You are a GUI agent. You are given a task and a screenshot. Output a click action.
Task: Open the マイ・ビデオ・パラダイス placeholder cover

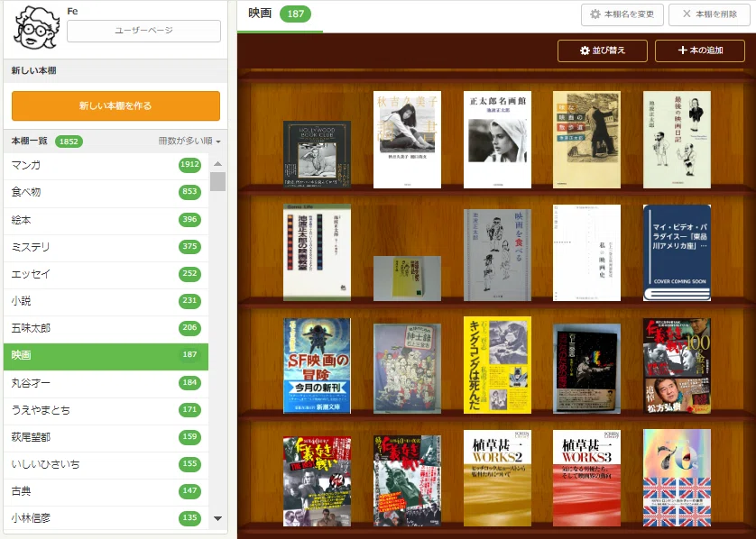(677, 253)
